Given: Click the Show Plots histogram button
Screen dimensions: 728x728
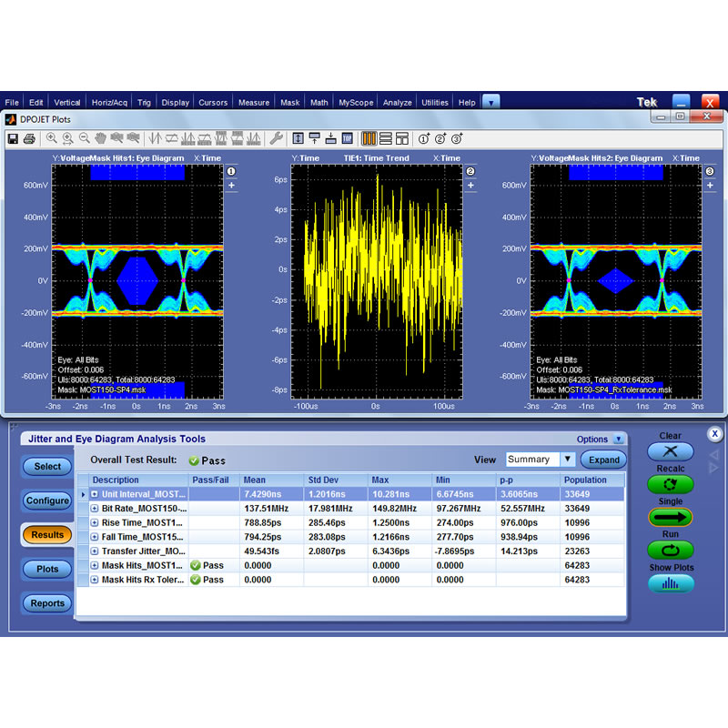Looking at the screenshot, I should (x=671, y=583).
